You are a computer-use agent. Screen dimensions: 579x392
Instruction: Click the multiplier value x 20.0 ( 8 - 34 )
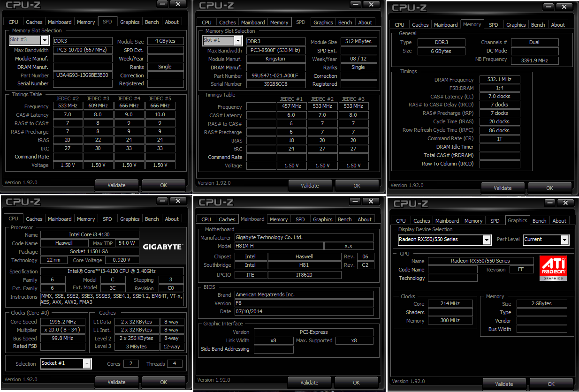point(63,330)
